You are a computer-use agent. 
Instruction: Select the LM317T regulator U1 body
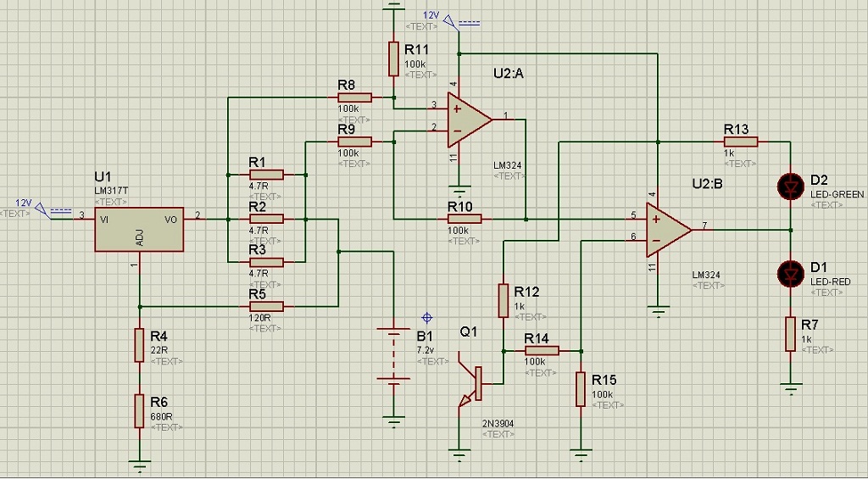pos(139,230)
